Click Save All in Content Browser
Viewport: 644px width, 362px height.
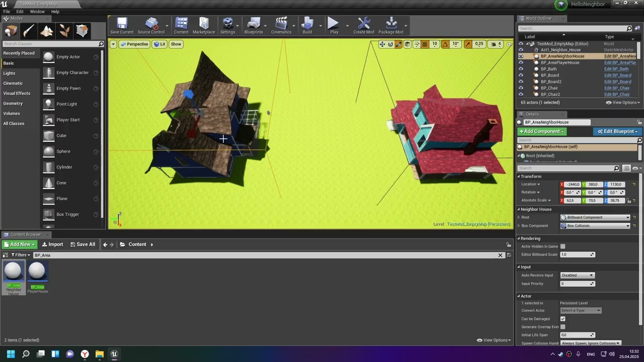point(83,244)
